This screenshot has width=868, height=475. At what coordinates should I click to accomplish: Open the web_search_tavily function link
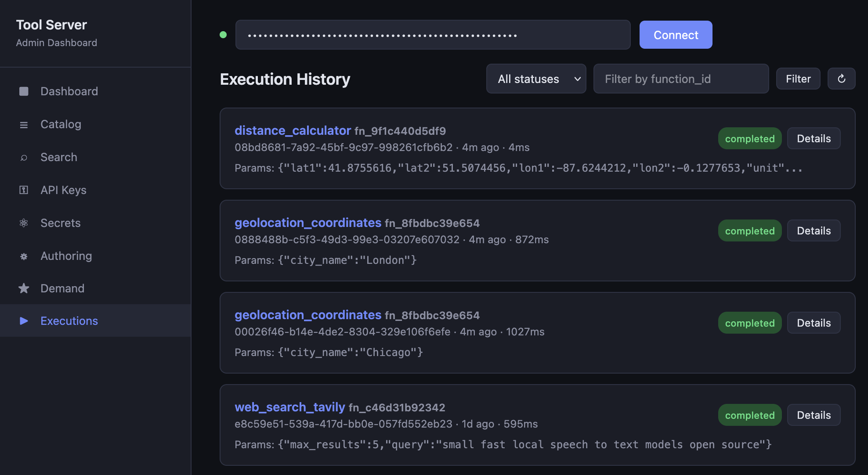(290, 407)
